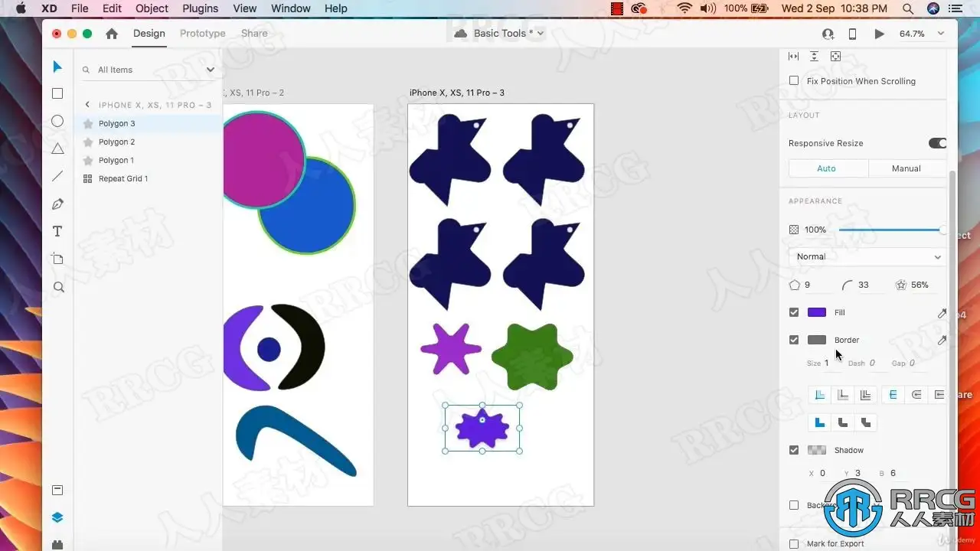Open the Libraries panel icon

click(57, 490)
